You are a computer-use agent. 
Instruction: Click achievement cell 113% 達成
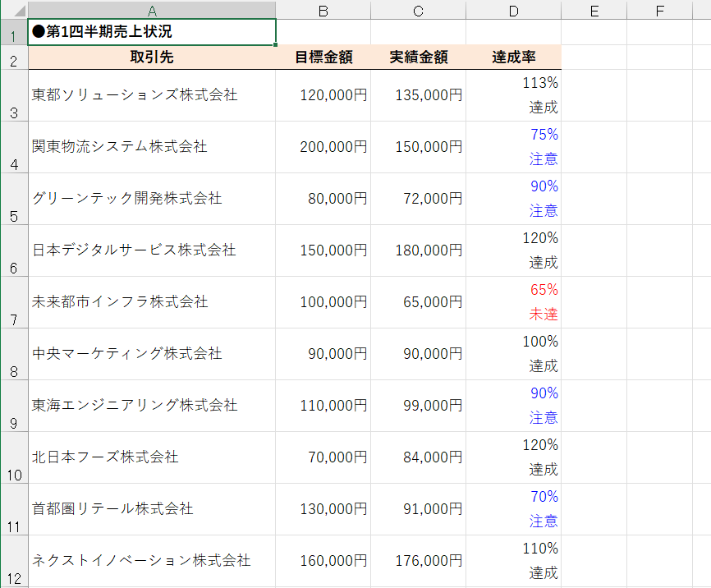[x=513, y=95]
